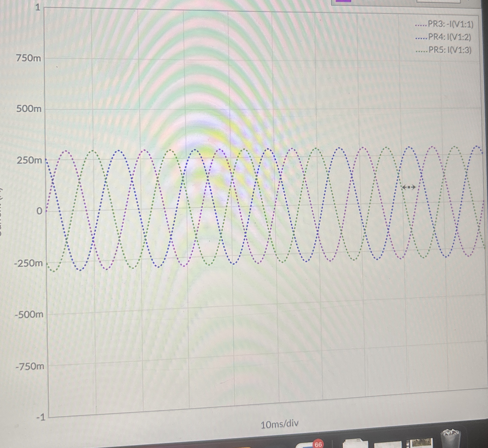Toggle the PR4: I(V1:2) trace in legend
This screenshot has width=488, height=448.
(x=449, y=37)
